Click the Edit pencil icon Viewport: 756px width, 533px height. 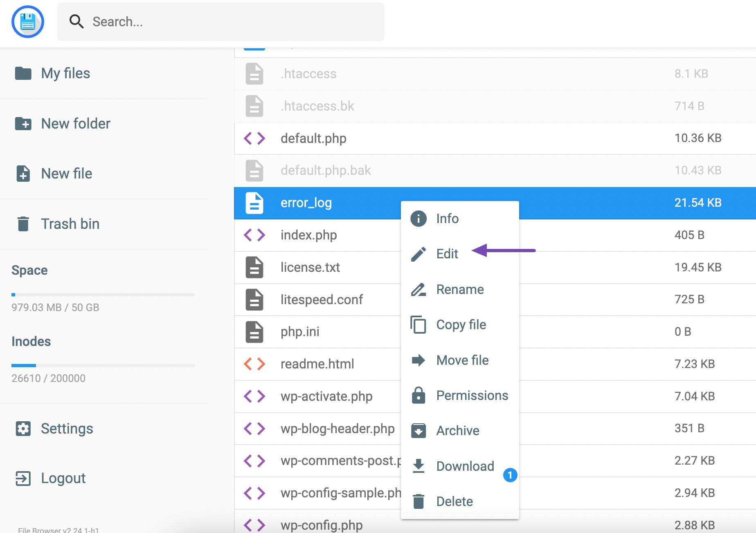tap(418, 254)
